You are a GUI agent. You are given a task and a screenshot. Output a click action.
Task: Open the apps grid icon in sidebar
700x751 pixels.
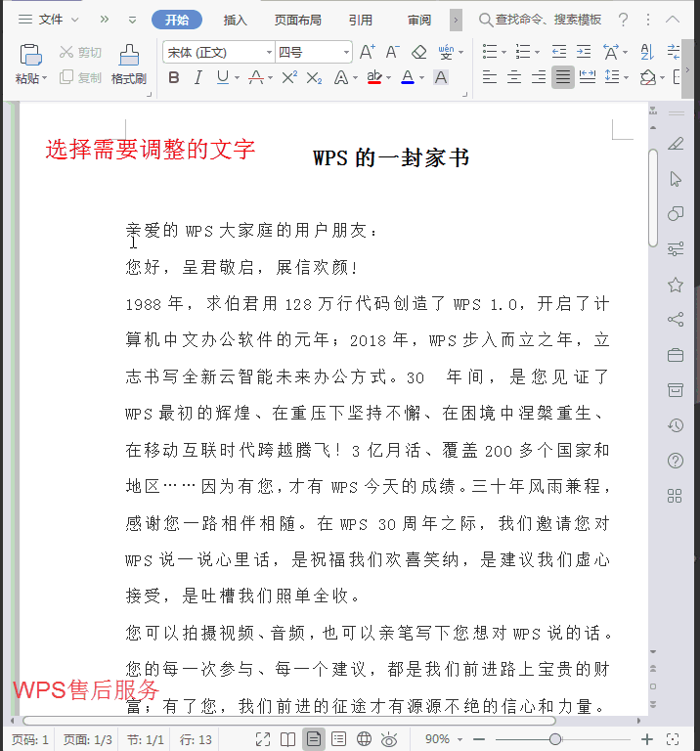[x=675, y=496]
